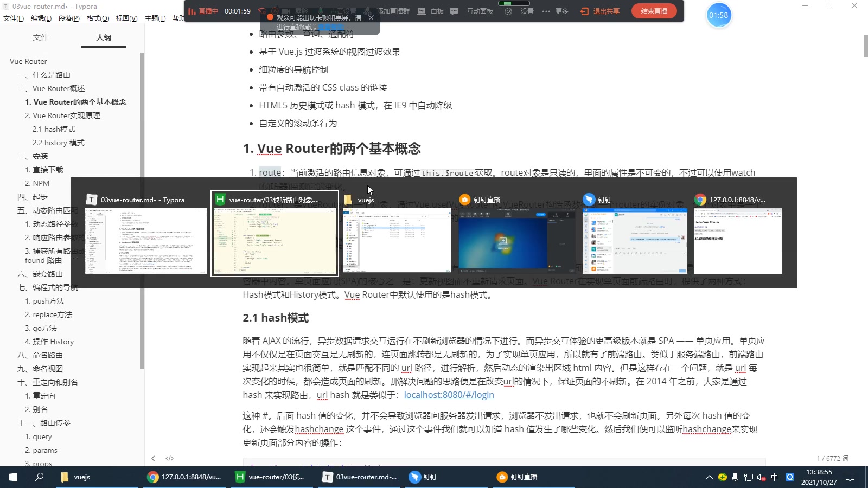Click the network tray icon

pos(748,477)
